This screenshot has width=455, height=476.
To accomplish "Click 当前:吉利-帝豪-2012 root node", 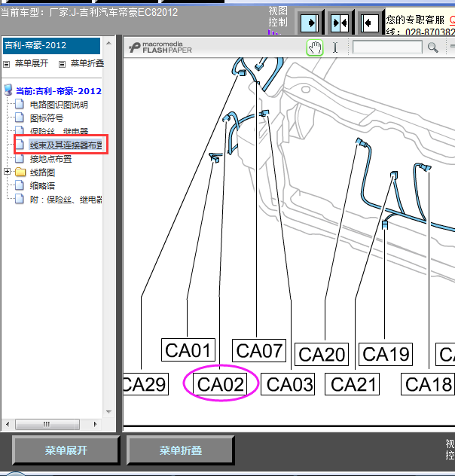I will coord(59,91).
